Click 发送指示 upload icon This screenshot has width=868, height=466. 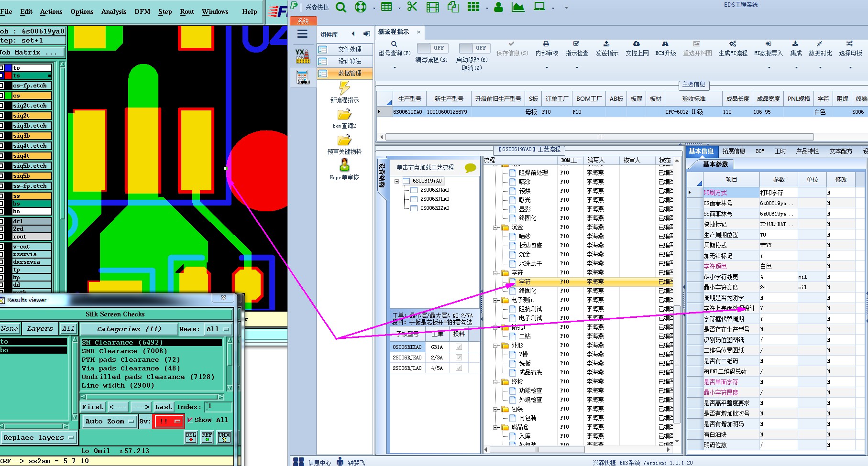pos(606,43)
